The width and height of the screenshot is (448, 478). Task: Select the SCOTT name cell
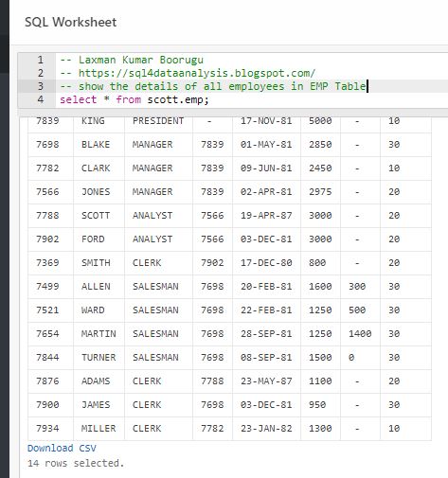(96, 216)
